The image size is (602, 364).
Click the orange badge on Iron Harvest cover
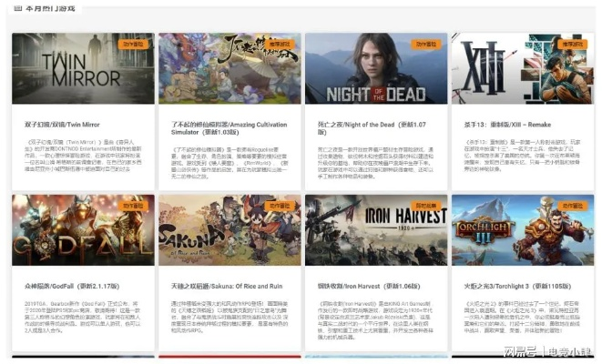click(x=425, y=205)
